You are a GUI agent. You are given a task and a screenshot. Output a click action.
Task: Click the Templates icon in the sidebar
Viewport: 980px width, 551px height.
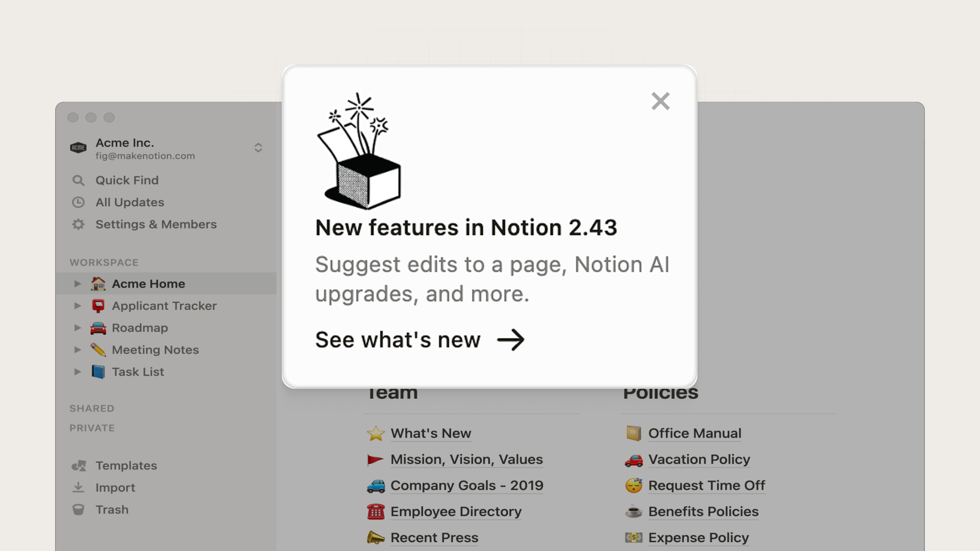78,465
